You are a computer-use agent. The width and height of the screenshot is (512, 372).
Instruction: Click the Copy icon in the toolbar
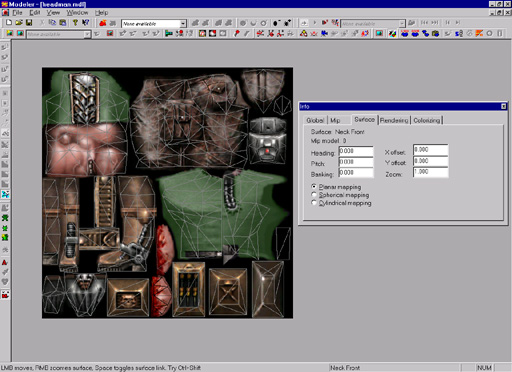(52, 23)
